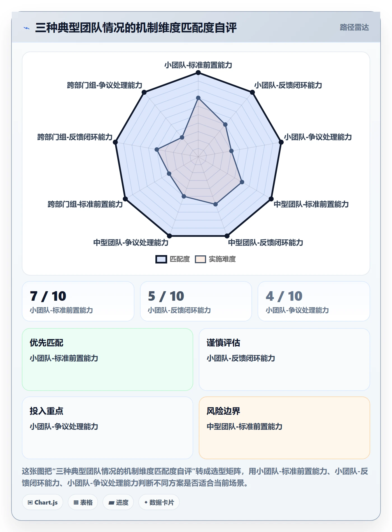392x532 pixels.
Task: Click the 7 / 10 score card
Action: [78, 301]
